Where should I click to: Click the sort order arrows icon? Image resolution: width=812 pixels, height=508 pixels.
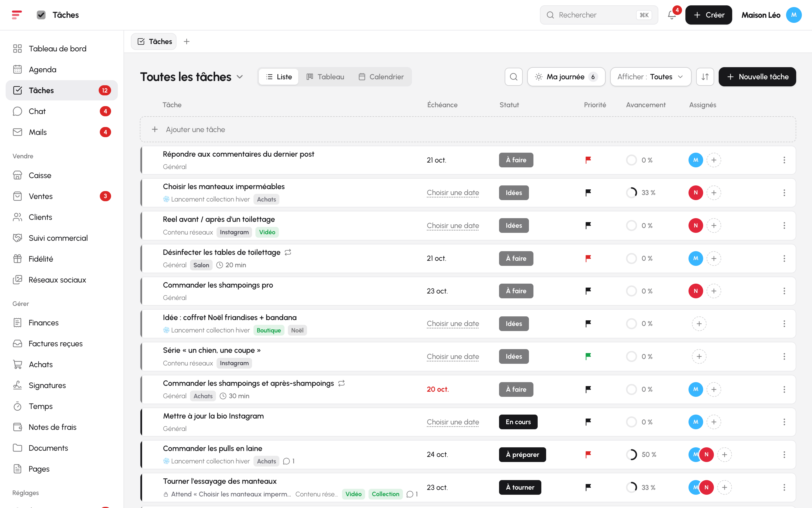[x=705, y=76]
